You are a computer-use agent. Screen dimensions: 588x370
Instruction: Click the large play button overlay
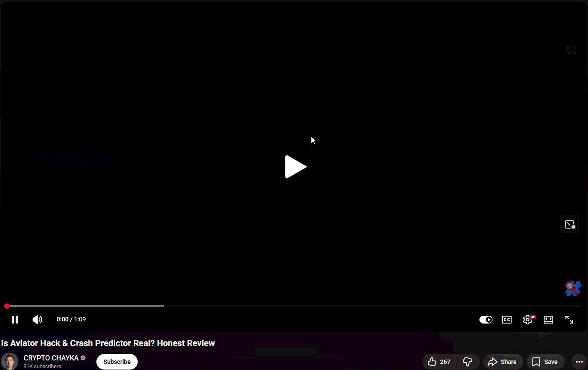click(296, 167)
